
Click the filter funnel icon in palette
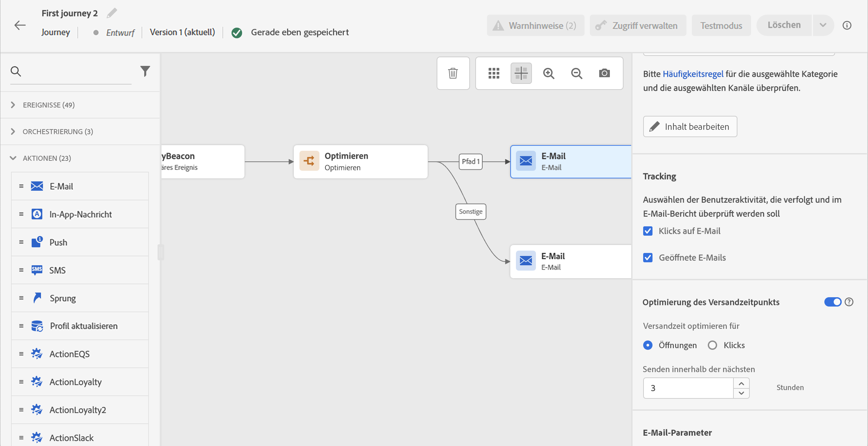145,71
